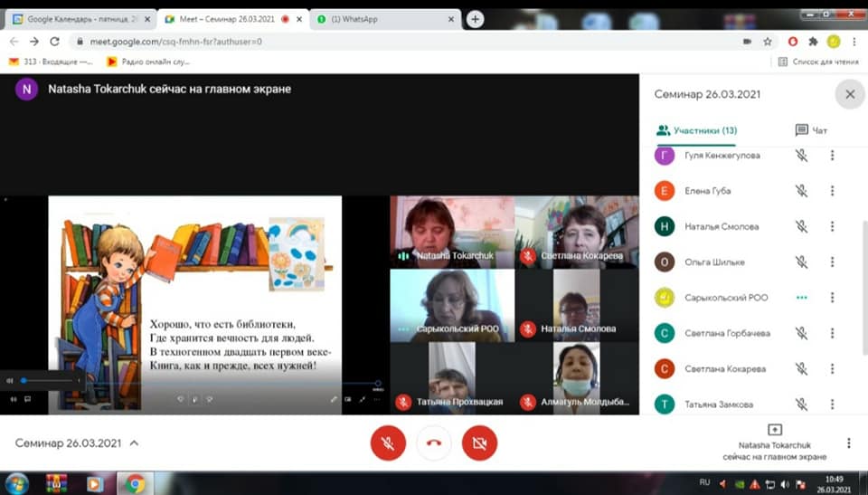Screen dimensions: 868x495
Task: Mute Наталья Смолова in participant list
Action: [x=801, y=226]
